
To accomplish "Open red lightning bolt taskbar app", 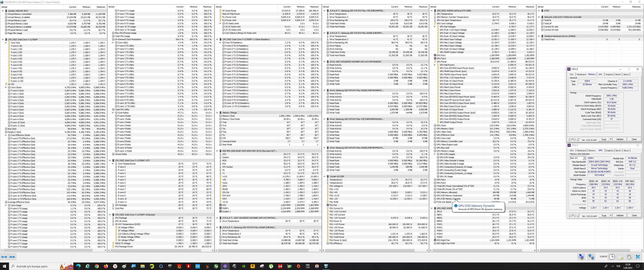I will (189, 266).
